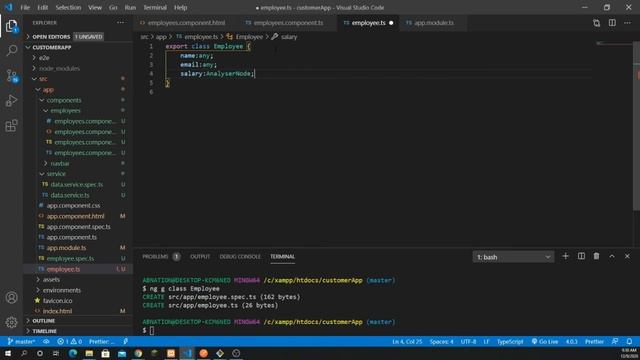Screen dimensions: 640x360
Task: Click the open changes editor icon
Action: click(x=596, y=23)
